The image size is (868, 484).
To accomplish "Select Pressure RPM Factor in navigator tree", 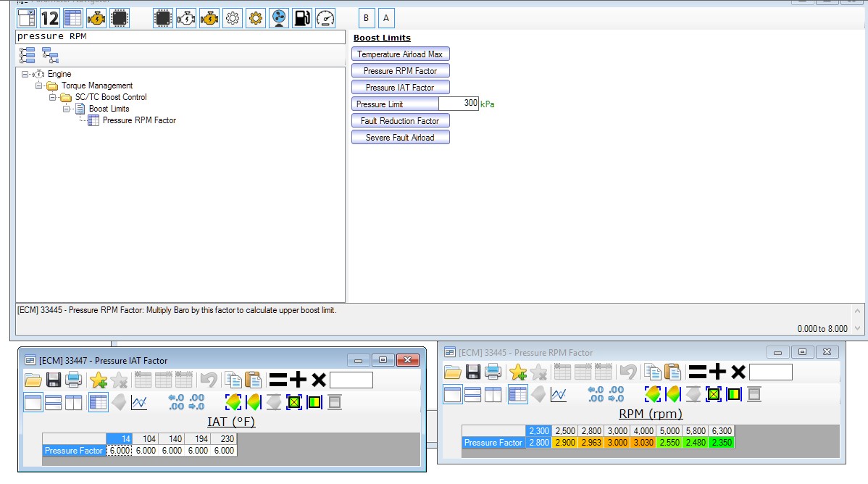I will (x=139, y=120).
